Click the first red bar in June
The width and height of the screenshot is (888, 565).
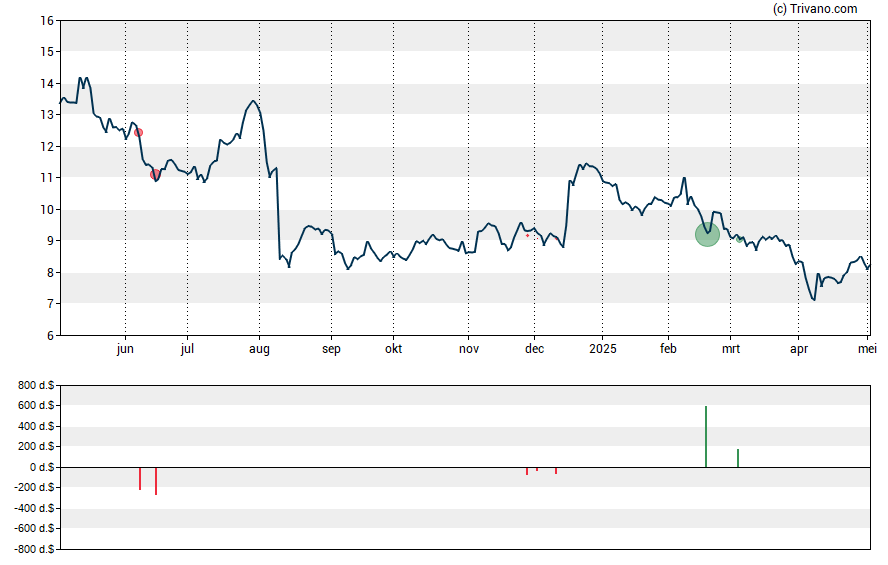click(x=140, y=478)
